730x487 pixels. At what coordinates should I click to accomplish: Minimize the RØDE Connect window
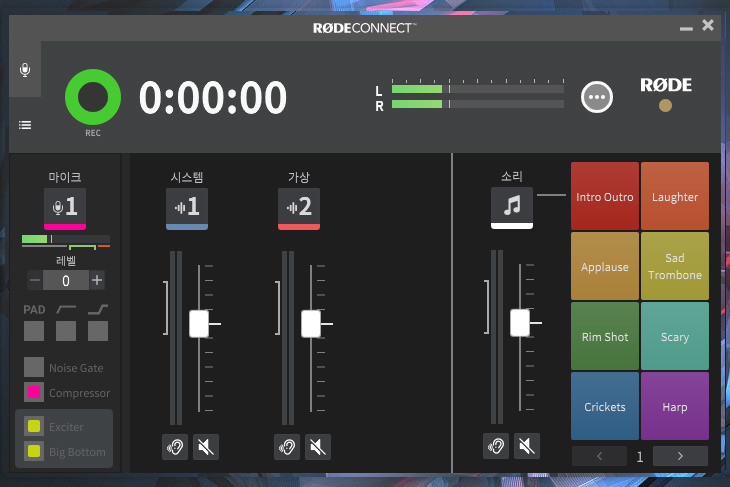(686, 28)
